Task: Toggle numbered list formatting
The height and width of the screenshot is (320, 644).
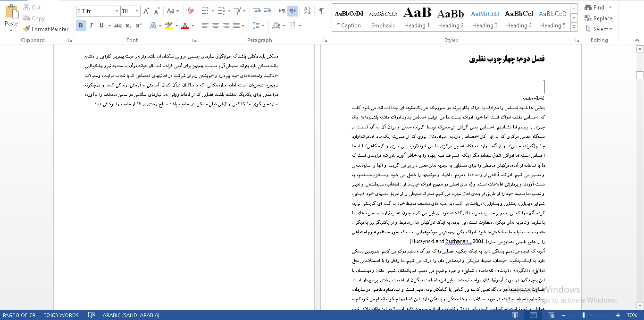Action: click(220, 11)
